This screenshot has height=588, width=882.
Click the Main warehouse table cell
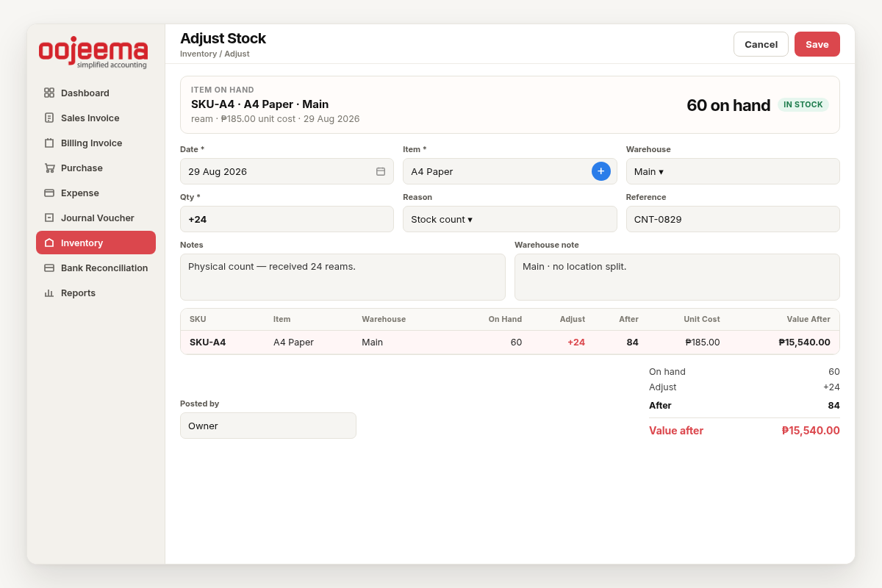click(372, 342)
